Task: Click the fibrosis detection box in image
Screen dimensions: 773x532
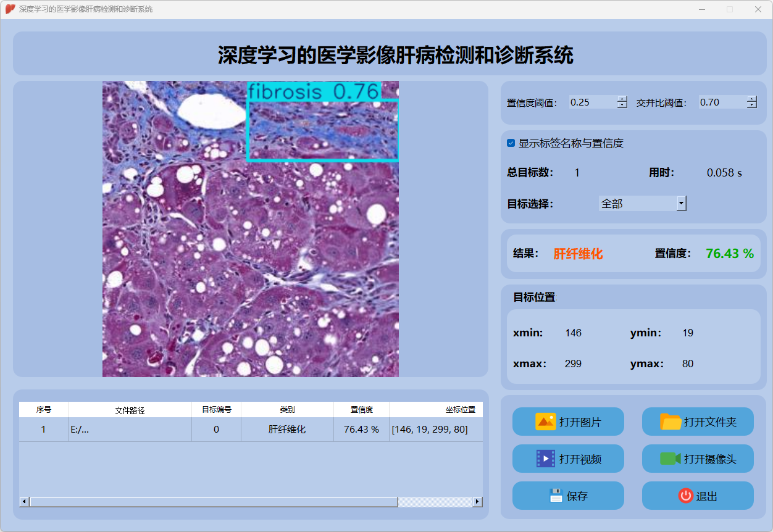Action: 322,130
